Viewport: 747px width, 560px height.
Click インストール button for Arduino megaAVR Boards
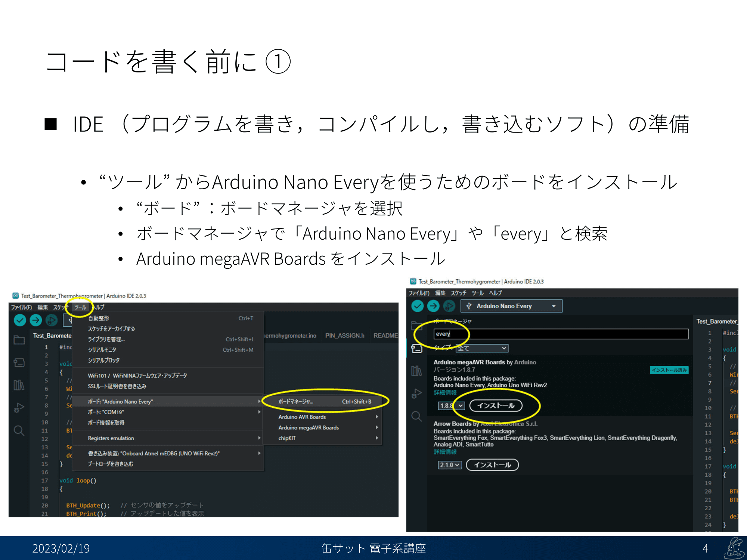(x=496, y=405)
